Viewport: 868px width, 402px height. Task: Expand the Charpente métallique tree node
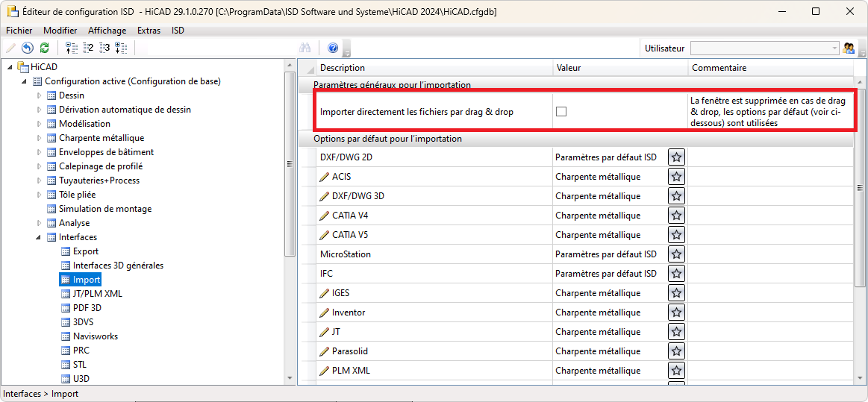(x=40, y=138)
